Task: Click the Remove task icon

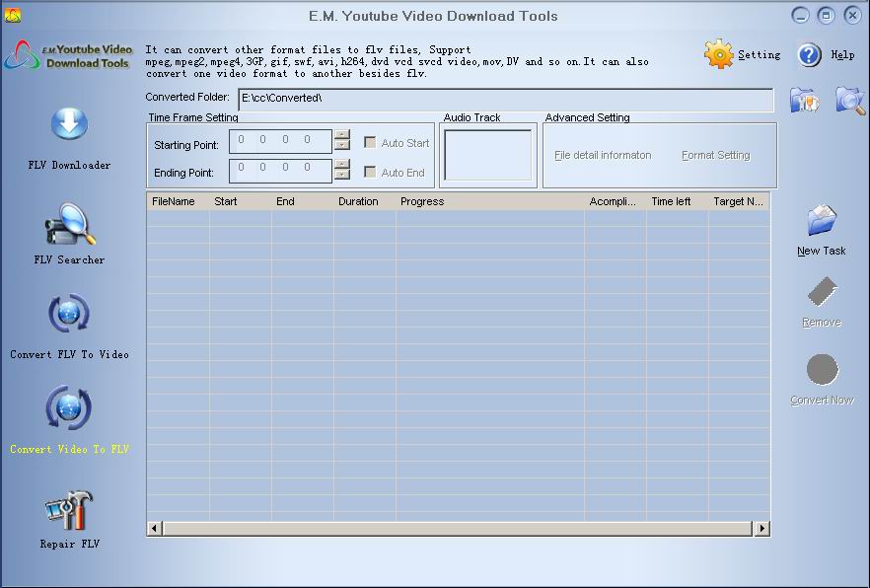Action: coord(822,292)
